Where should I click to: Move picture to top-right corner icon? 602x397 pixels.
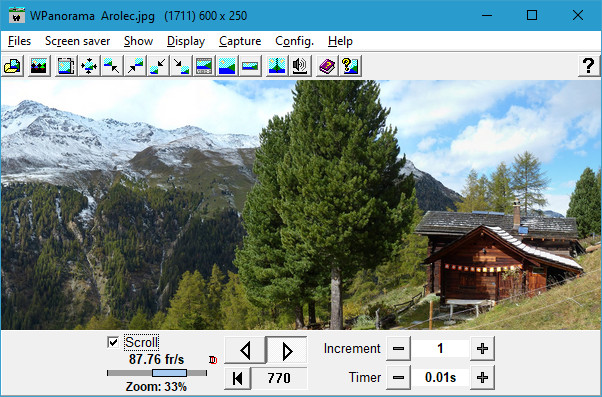click(135, 66)
